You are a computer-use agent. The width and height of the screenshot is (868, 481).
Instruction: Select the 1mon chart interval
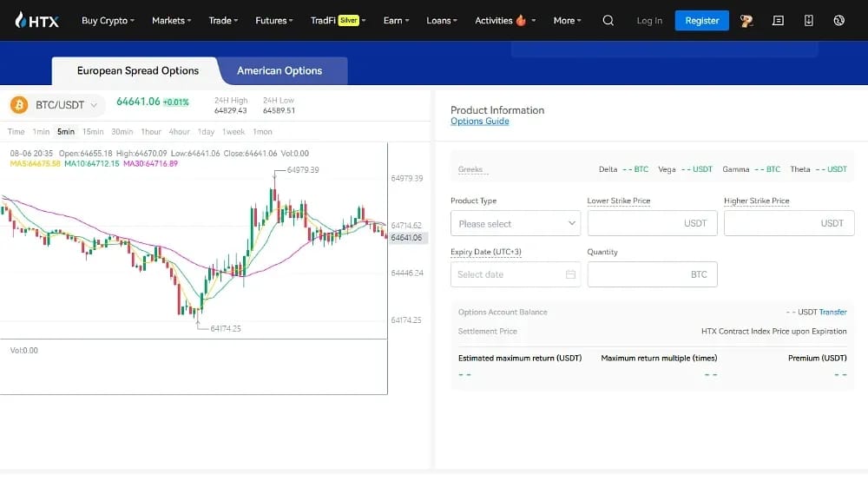point(262,132)
